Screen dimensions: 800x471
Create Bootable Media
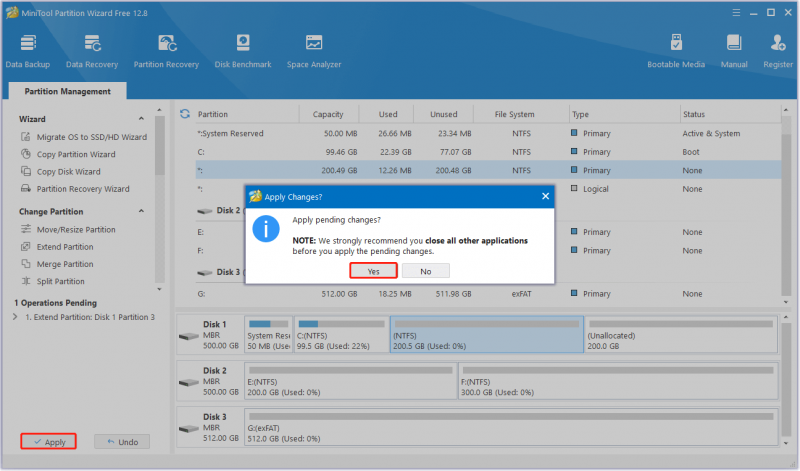click(676, 51)
